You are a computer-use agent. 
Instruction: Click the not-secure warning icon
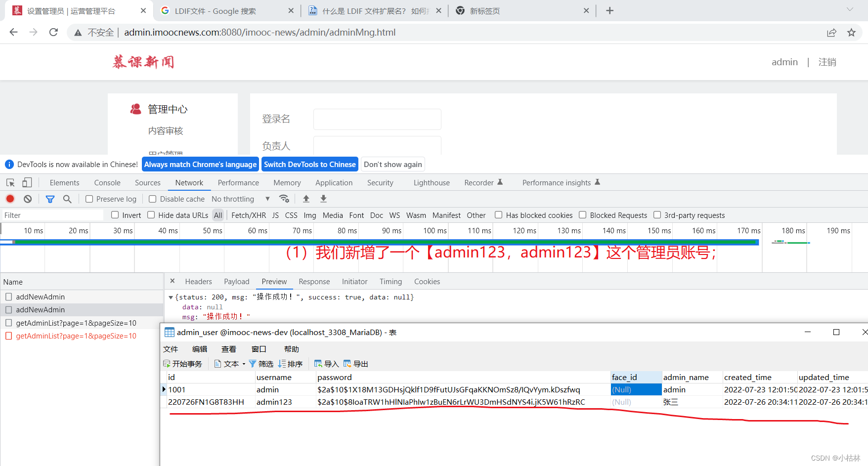pyautogui.click(x=78, y=33)
